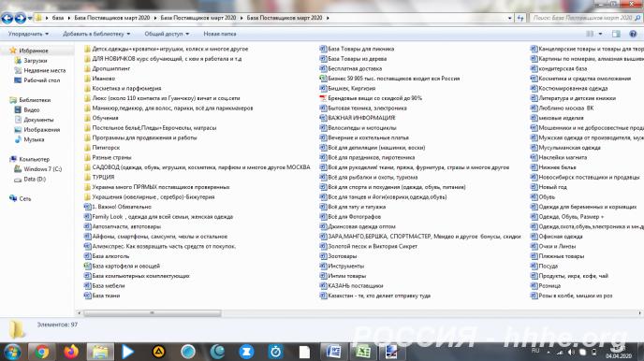644x361 pixels.
Task: Select the Пятигорск folder
Action: point(106,148)
